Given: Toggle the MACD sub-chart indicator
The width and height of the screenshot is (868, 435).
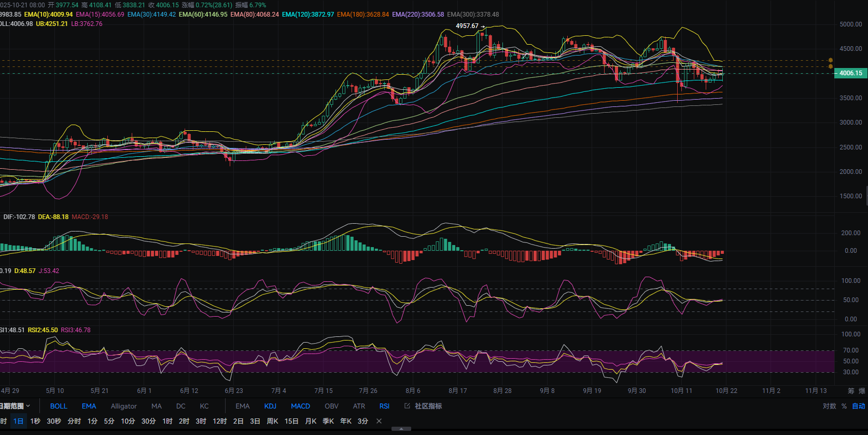Looking at the screenshot, I should click(x=300, y=406).
